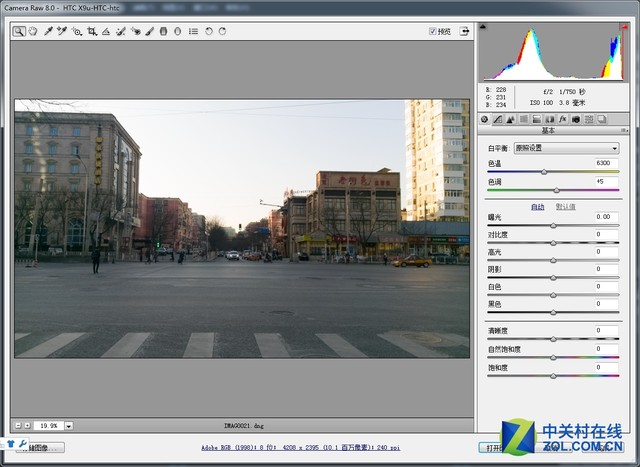Image resolution: width=640 pixels, height=467 pixels.
Task: Switch to the Effects (fx) panel tab
Action: tap(562, 119)
